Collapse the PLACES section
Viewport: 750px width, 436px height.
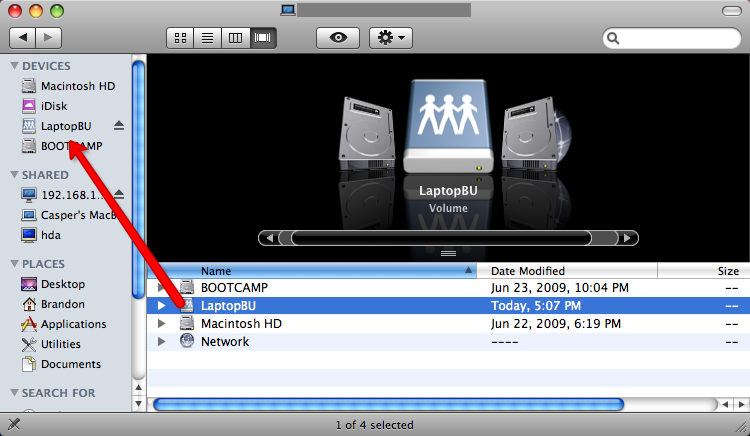(x=14, y=263)
